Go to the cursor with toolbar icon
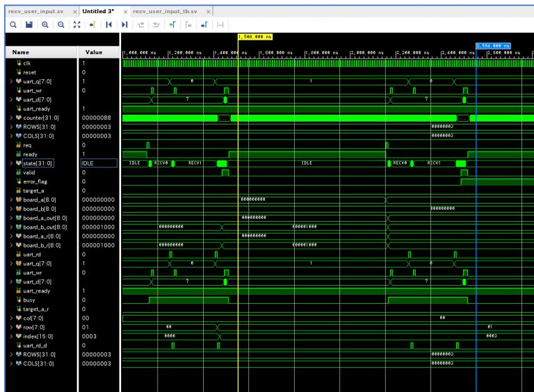This screenshot has width=534, height=392. point(92,24)
